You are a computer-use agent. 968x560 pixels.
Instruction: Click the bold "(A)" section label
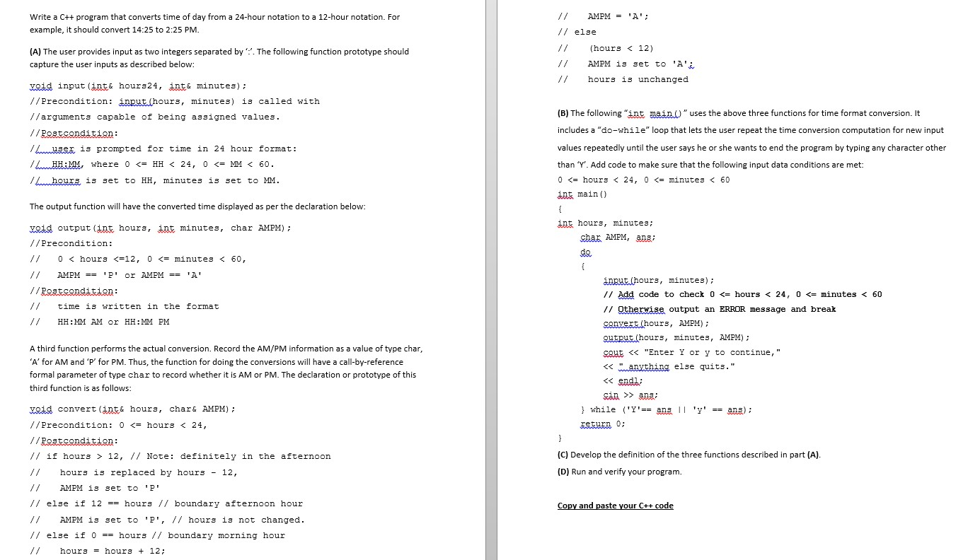click(36, 51)
